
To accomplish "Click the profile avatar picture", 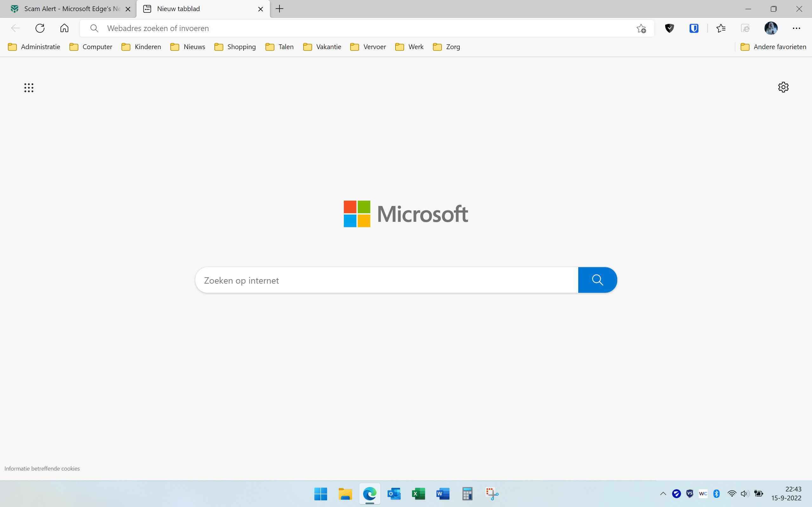I will tap(771, 29).
